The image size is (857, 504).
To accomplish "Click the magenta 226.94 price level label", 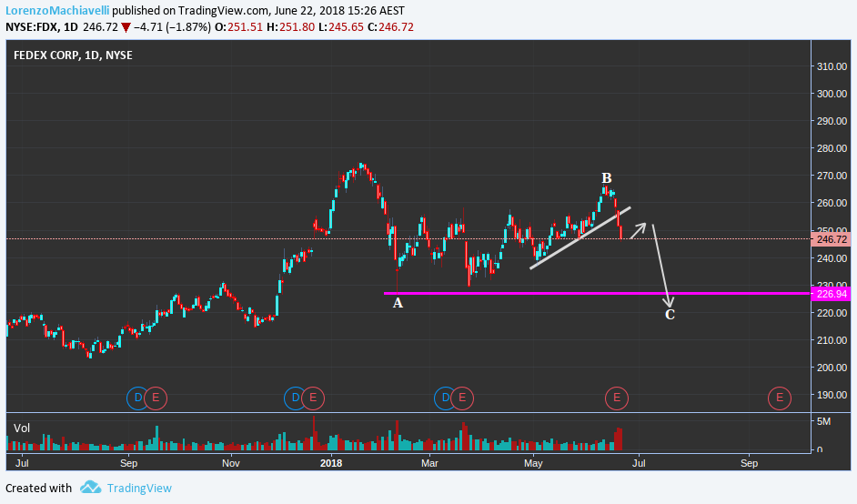I will tap(831, 294).
